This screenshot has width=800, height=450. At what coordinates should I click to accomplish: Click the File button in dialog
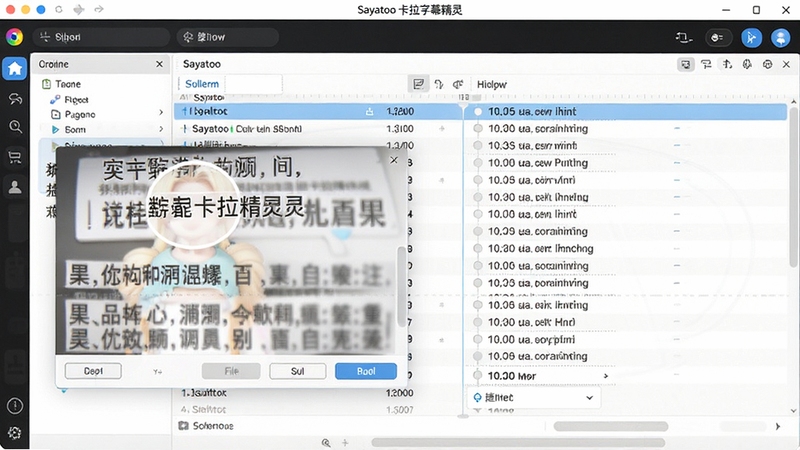coord(231,371)
